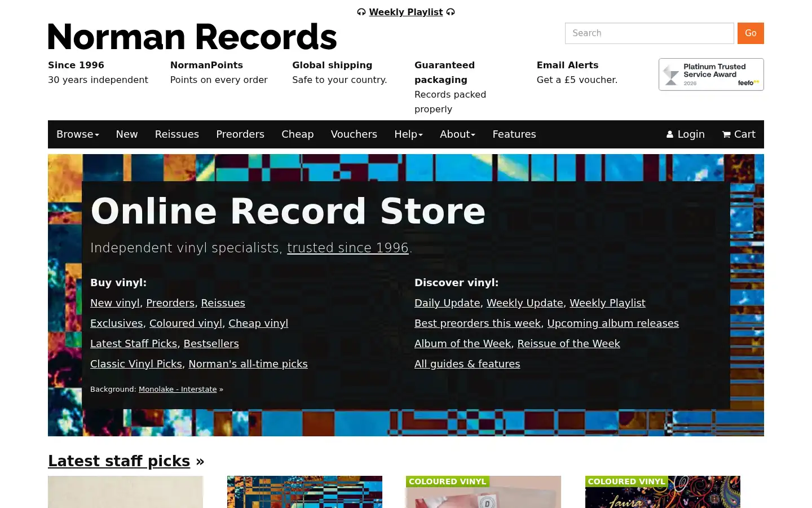Click the headphones icon left of Weekly Playlist

pos(361,12)
